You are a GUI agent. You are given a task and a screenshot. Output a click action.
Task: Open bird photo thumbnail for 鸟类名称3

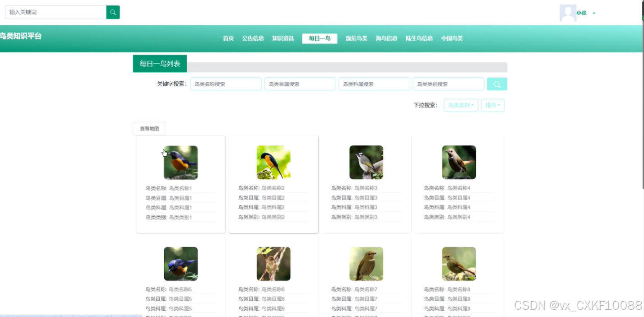click(x=366, y=163)
